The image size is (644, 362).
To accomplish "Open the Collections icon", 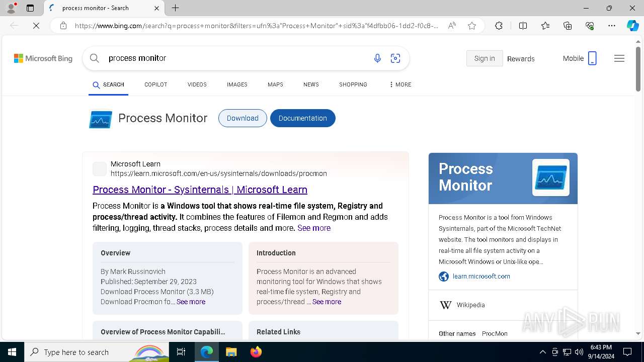I will tap(568, 26).
